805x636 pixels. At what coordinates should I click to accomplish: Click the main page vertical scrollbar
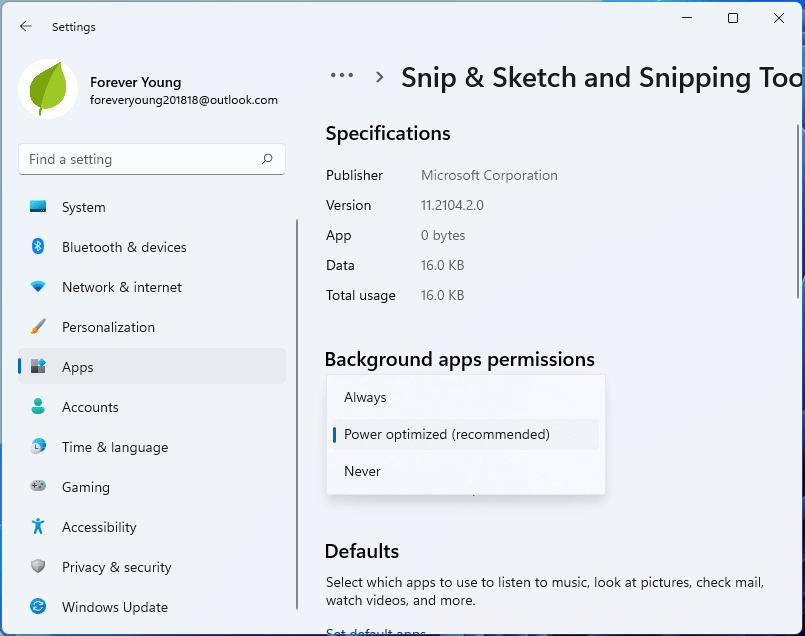pos(799,210)
